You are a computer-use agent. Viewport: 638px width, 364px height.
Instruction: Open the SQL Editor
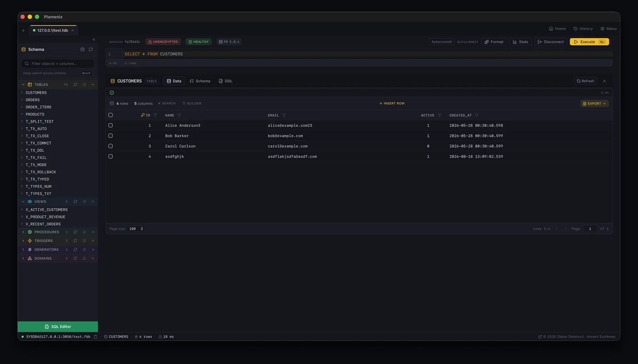(58, 327)
